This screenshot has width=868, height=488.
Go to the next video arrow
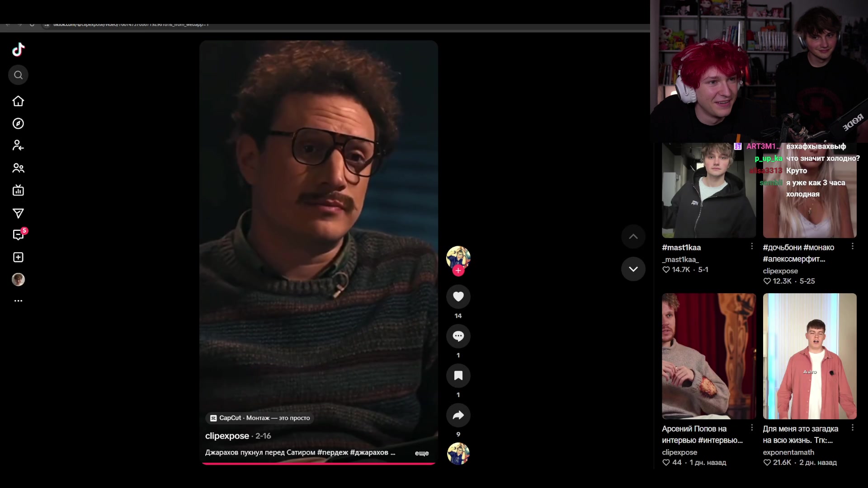click(633, 269)
